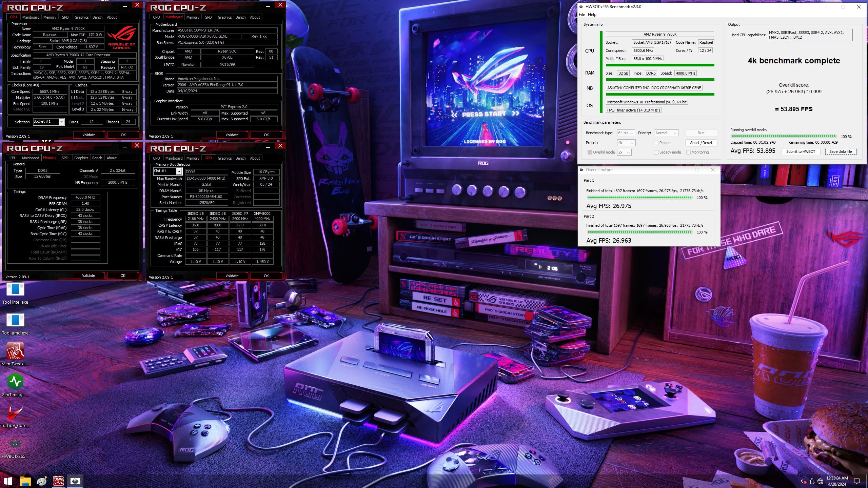Click OK in the Mainboard window
Screen dimensions: 868x488
point(266,135)
